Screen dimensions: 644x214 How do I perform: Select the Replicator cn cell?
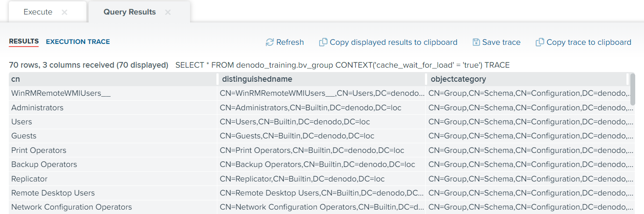(x=113, y=179)
